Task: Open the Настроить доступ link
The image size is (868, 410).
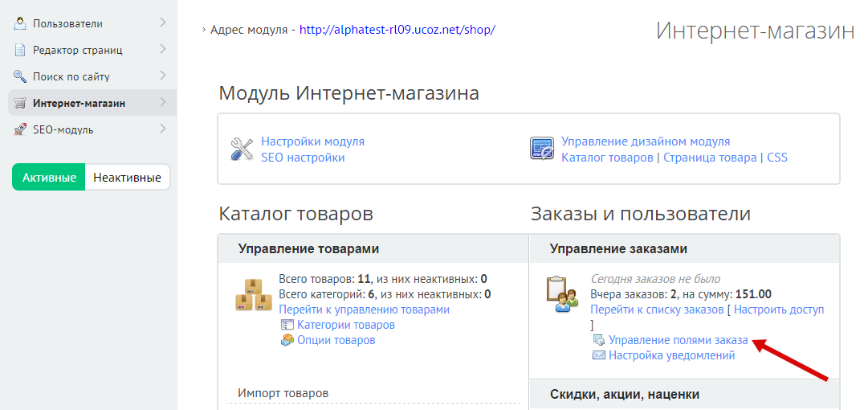Action: pyautogui.click(x=778, y=310)
